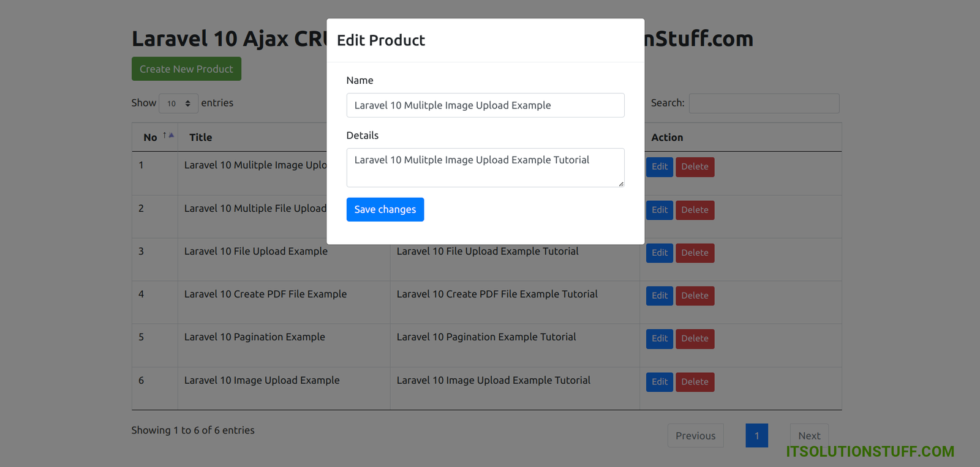Sort table by Title column header

(x=201, y=138)
